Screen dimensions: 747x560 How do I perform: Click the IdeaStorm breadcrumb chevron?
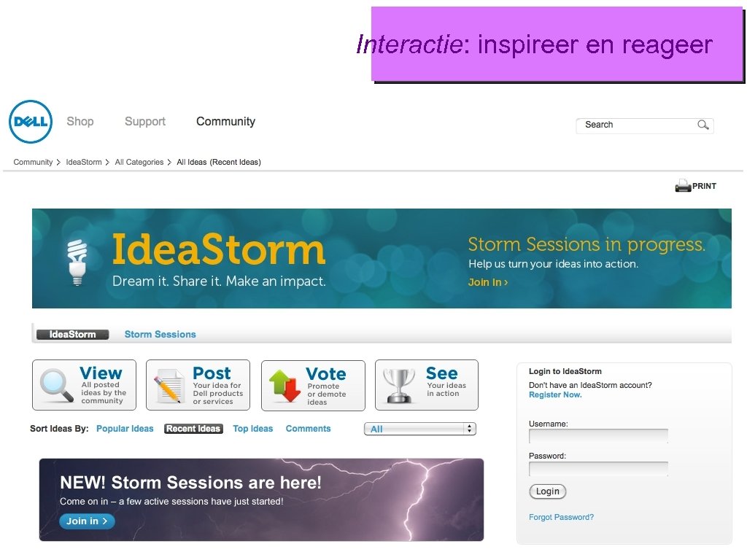click(107, 162)
